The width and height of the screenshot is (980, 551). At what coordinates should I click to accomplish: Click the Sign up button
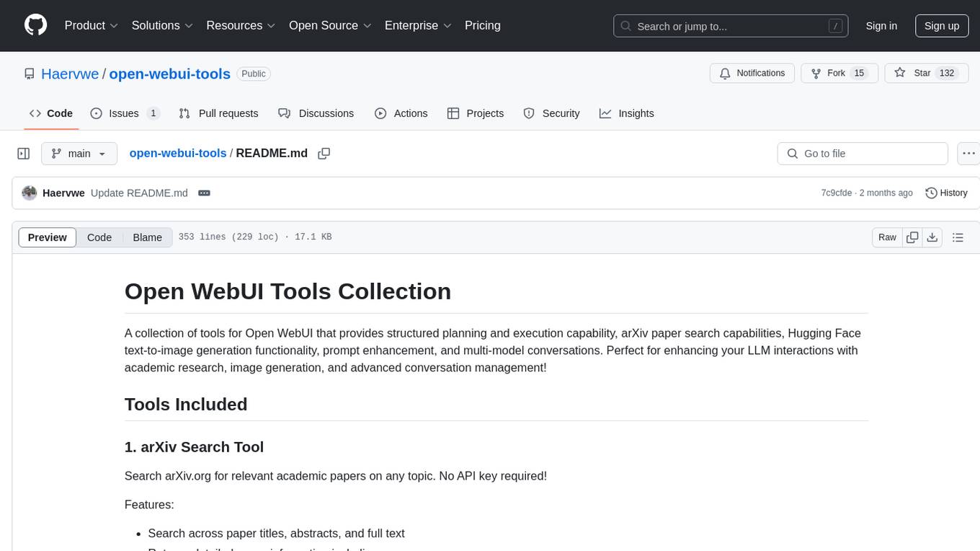click(942, 26)
